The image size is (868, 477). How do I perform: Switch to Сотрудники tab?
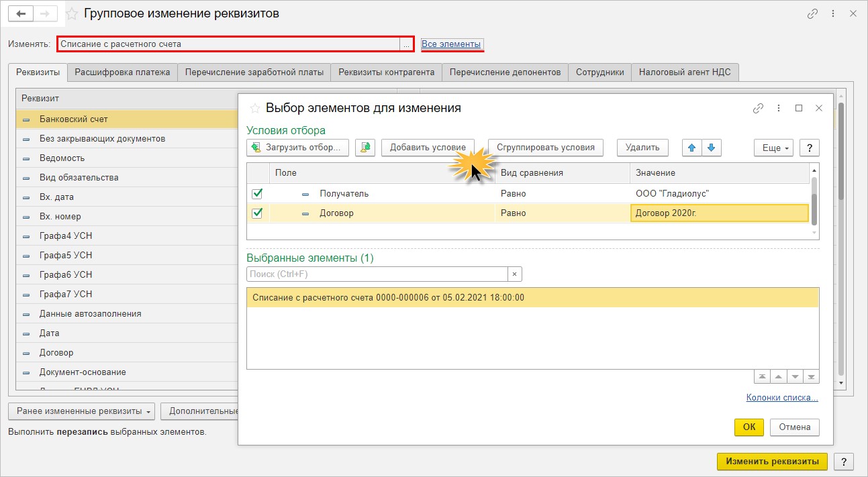pyautogui.click(x=599, y=72)
